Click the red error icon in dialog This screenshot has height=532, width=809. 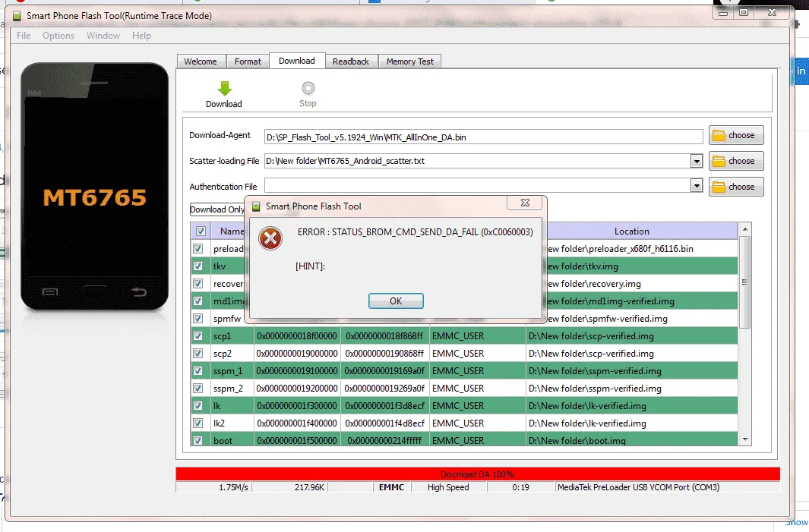coord(270,238)
